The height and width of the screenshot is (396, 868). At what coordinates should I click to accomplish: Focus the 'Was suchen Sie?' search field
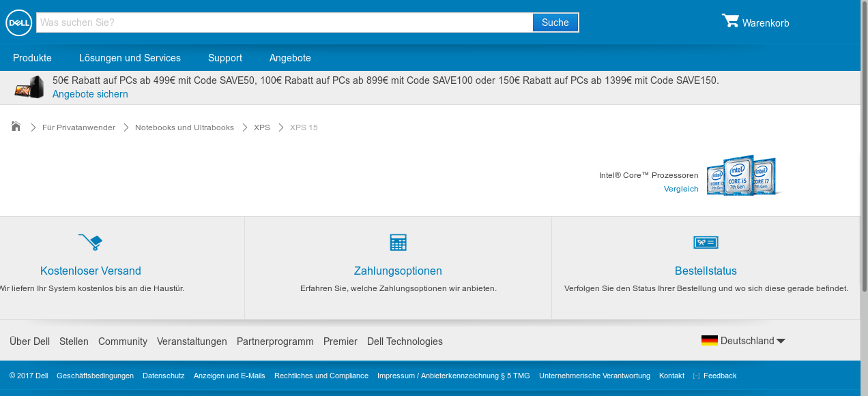pyautogui.click(x=285, y=22)
